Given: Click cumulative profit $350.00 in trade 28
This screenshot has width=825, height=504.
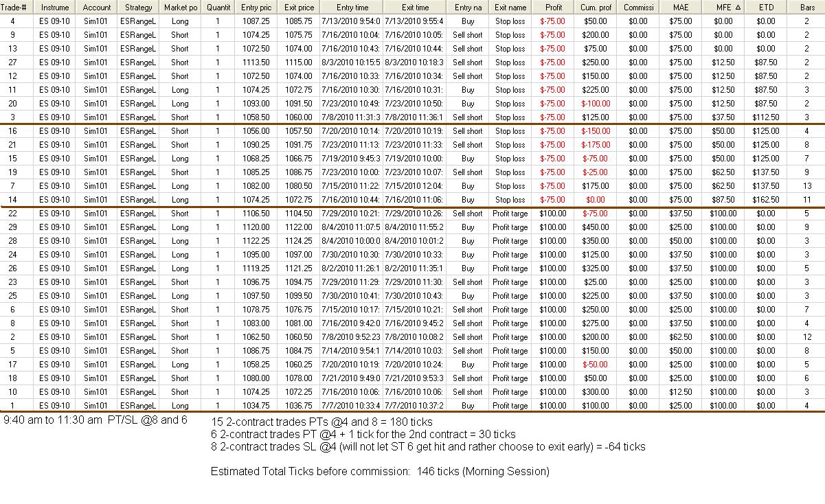Looking at the screenshot, I should [596, 241].
